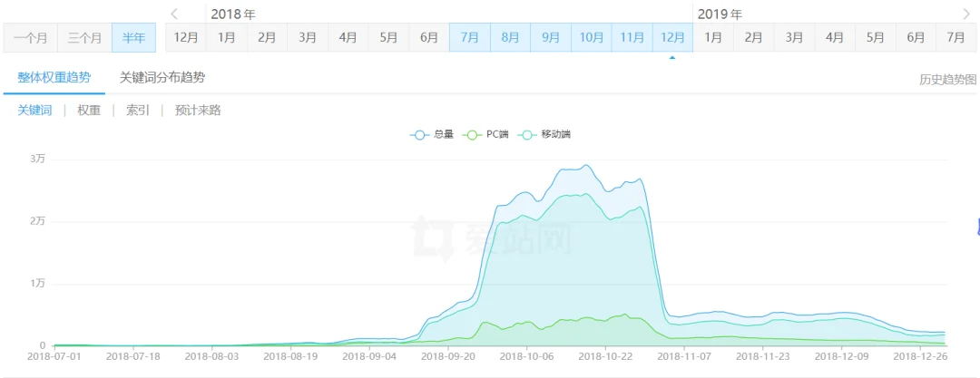Select the 一个月 time range
The height and width of the screenshot is (378, 980).
(30, 37)
